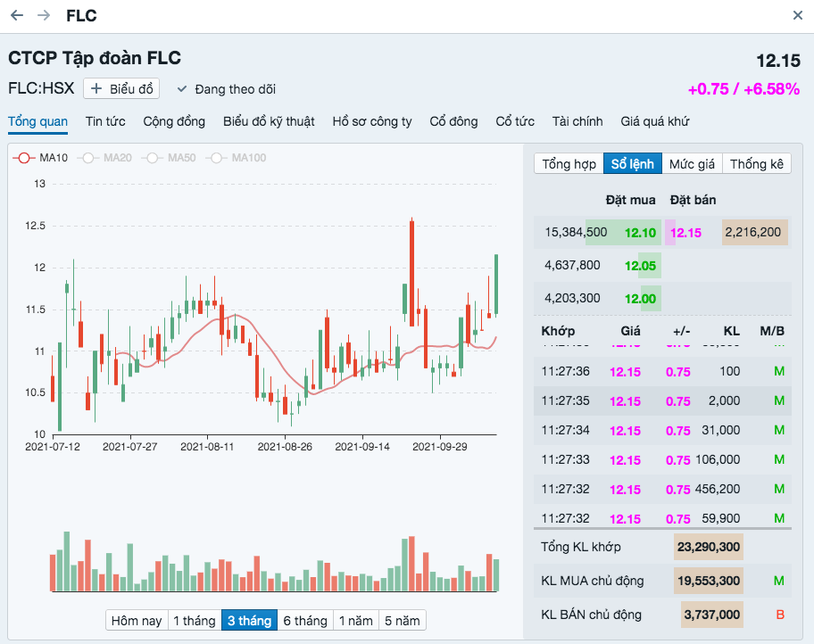The width and height of the screenshot is (814, 644).
Task: Go forward with the right arrow icon
Action: [x=44, y=15]
